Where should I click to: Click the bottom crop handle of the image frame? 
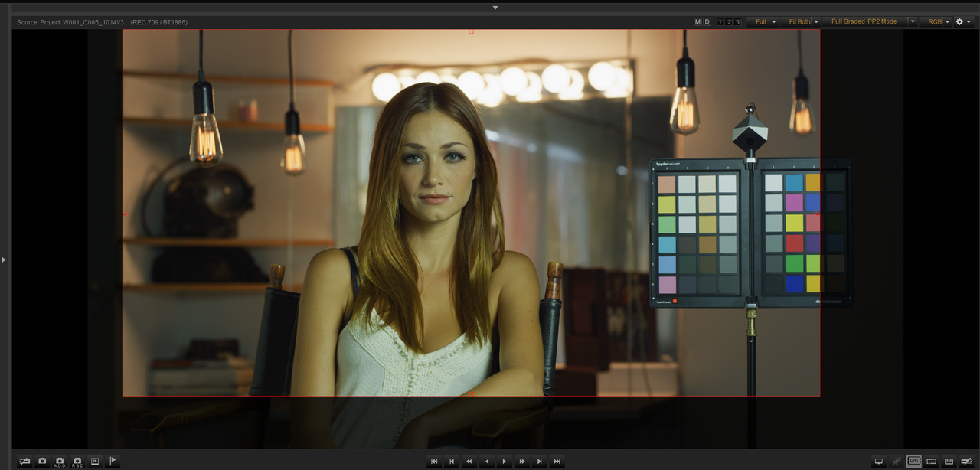[471, 394]
